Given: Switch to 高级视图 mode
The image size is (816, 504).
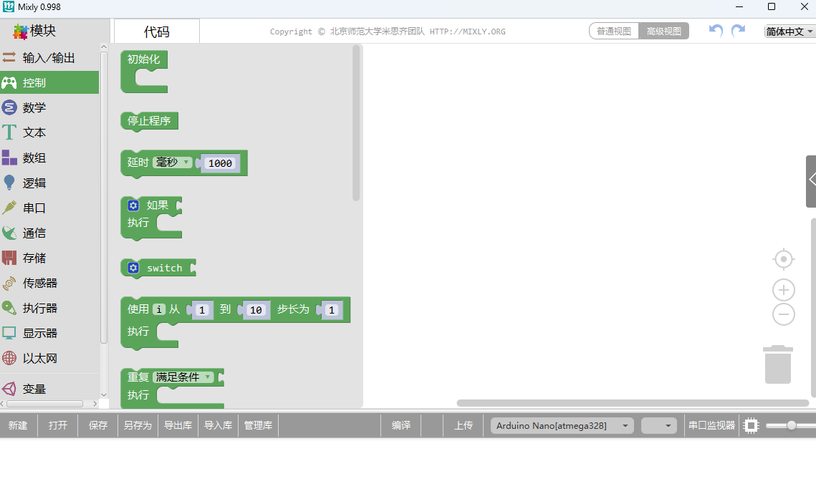Looking at the screenshot, I should click(x=663, y=31).
